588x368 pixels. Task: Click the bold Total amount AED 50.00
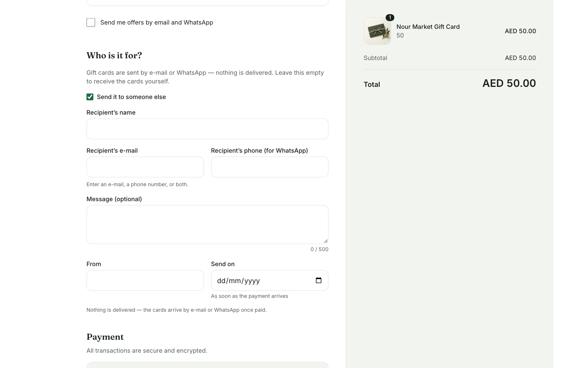pyautogui.click(x=509, y=83)
